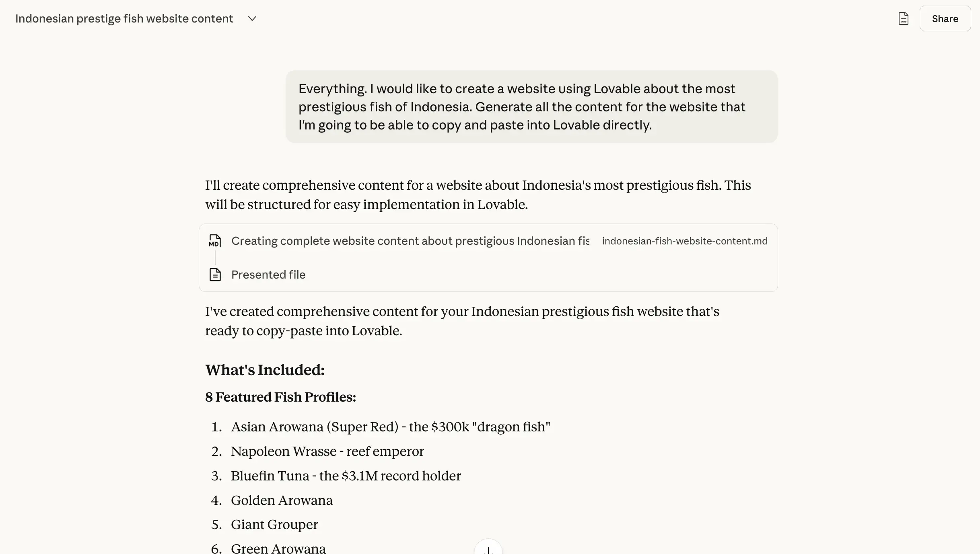Viewport: 980px width, 554px height.
Task: Select the Golden Arowana list item
Action: pos(282,500)
